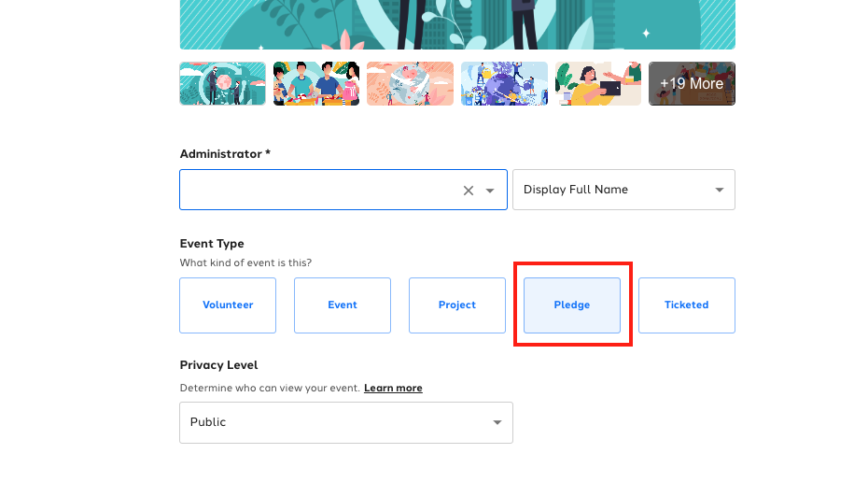Pick the Pledge event type

tap(572, 305)
